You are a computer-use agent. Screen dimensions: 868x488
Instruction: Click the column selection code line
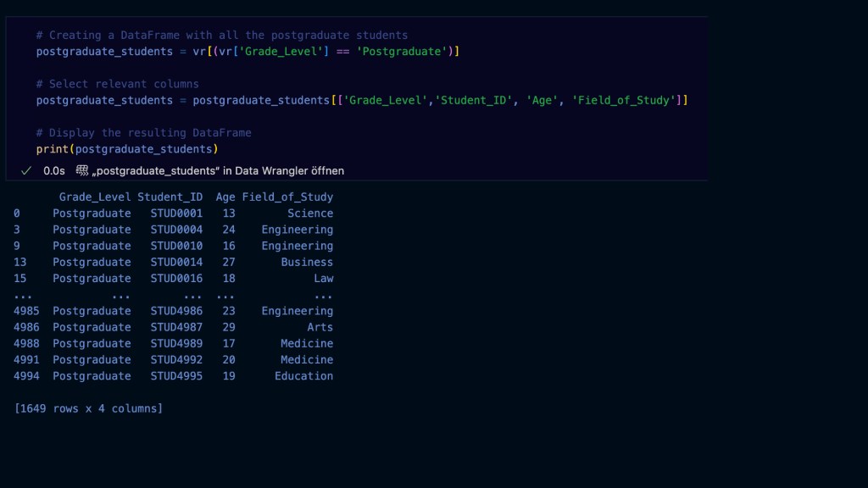361,100
